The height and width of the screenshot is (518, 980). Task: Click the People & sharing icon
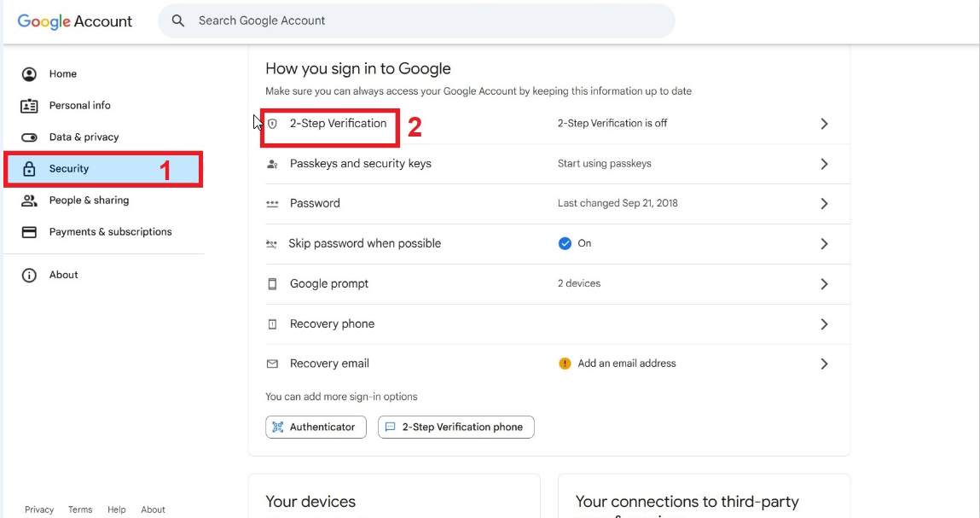(x=29, y=201)
